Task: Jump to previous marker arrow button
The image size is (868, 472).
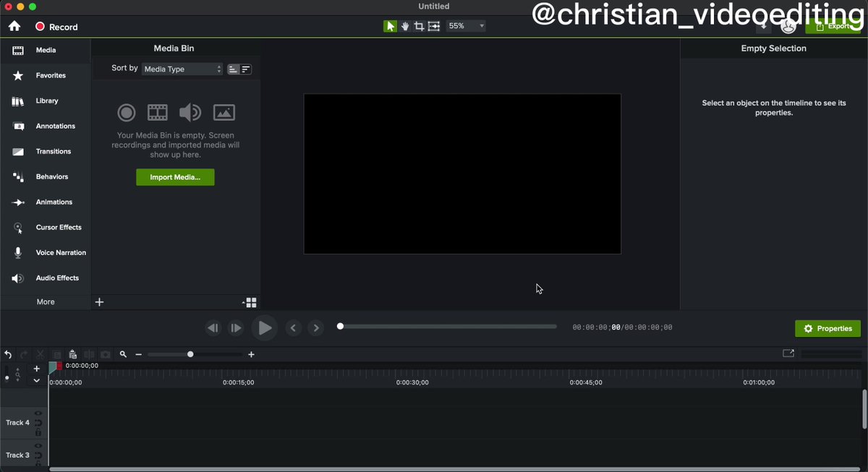Action: point(293,328)
